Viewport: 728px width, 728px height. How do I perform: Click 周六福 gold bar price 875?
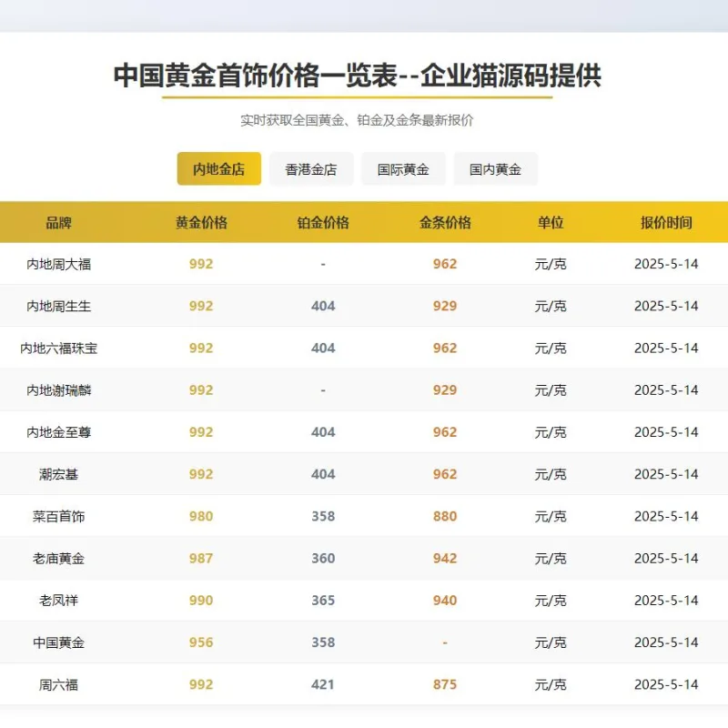(445, 684)
